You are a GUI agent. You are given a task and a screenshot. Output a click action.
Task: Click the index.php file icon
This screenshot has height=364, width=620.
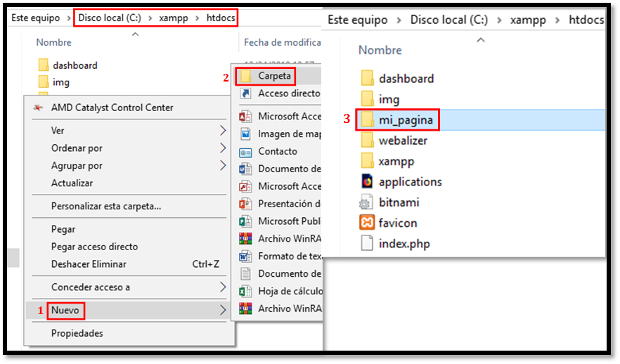(367, 244)
